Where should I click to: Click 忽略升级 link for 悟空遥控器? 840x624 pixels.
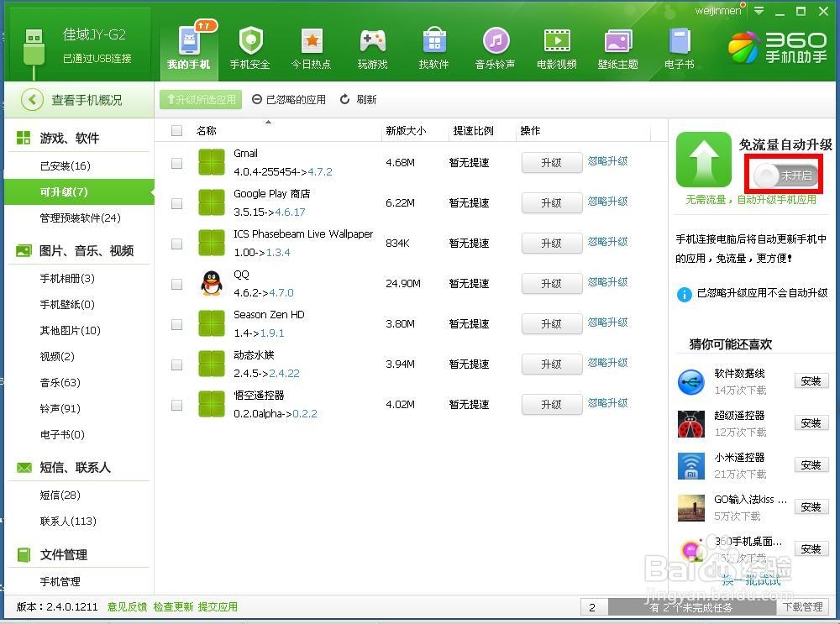[607, 403]
